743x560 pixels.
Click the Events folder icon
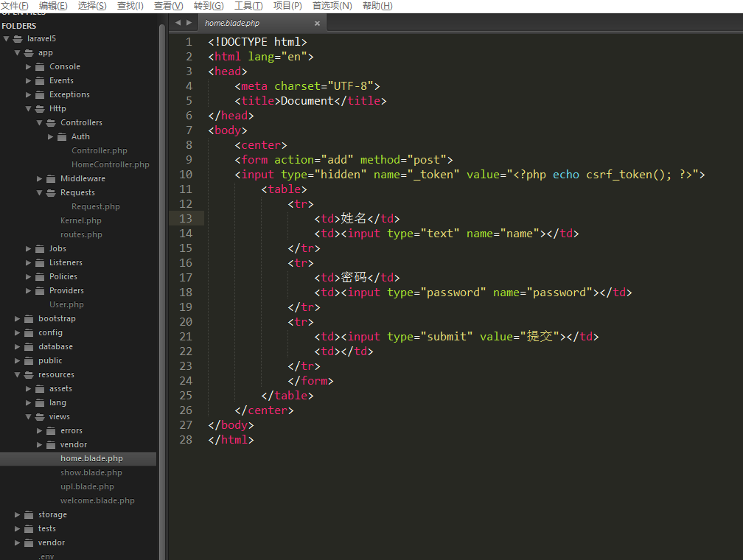[40, 80]
